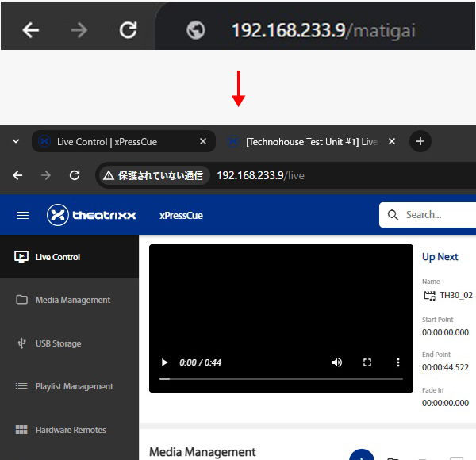Reload the 192.168.233.9/live page
This screenshot has width=476, height=460.
pyautogui.click(x=75, y=175)
